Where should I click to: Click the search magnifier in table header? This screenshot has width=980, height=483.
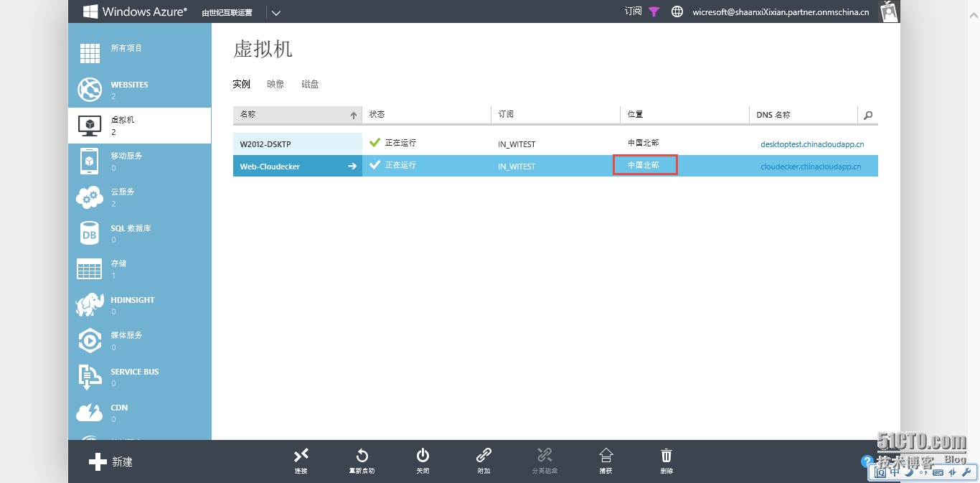(868, 115)
